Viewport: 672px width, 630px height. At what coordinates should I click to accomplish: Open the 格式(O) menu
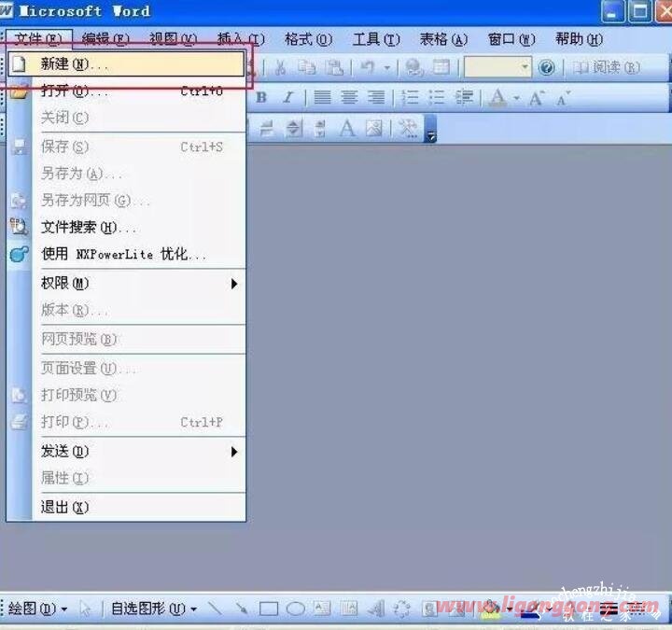[x=308, y=39]
